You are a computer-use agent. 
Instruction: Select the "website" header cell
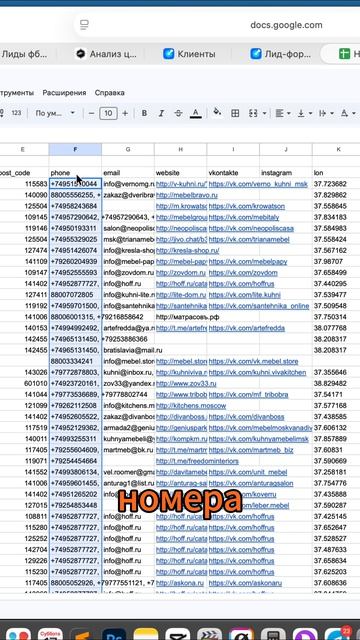[180, 173]
